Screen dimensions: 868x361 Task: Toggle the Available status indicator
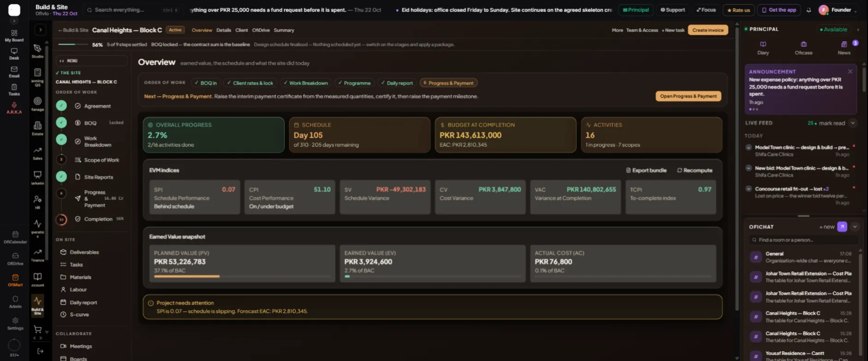pyautogui.click(x=833, y=30)
